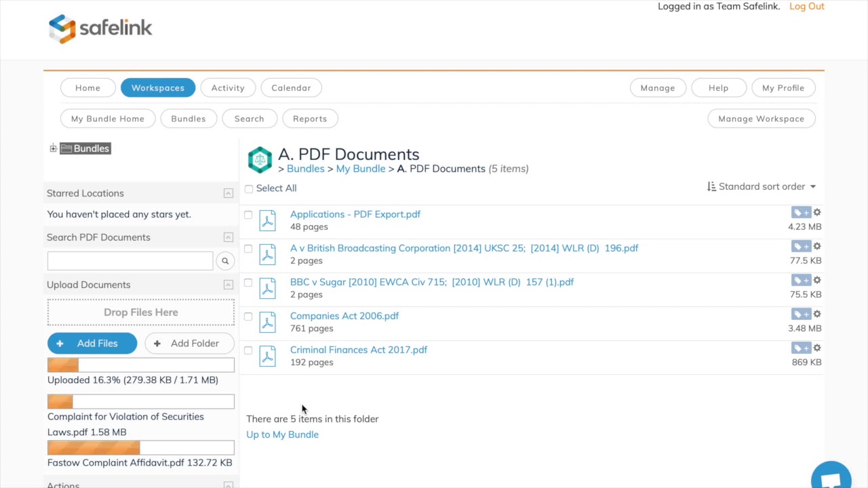
Task: Open My Profile
Action: [783, 88]
